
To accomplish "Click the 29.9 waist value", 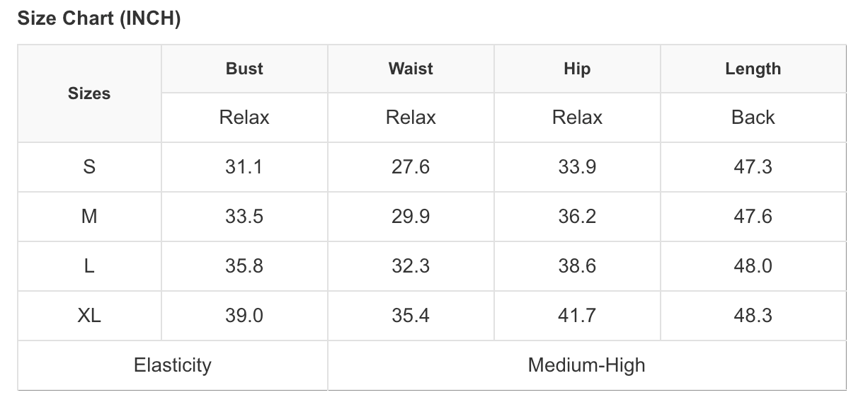I will 411,217.
